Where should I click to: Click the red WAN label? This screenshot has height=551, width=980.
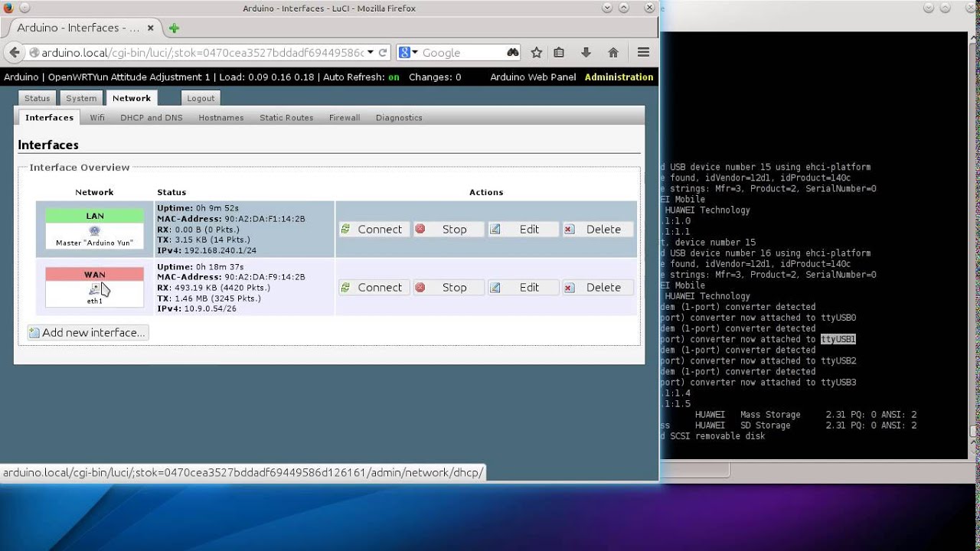pyautogui.click(x=94, y=274)
